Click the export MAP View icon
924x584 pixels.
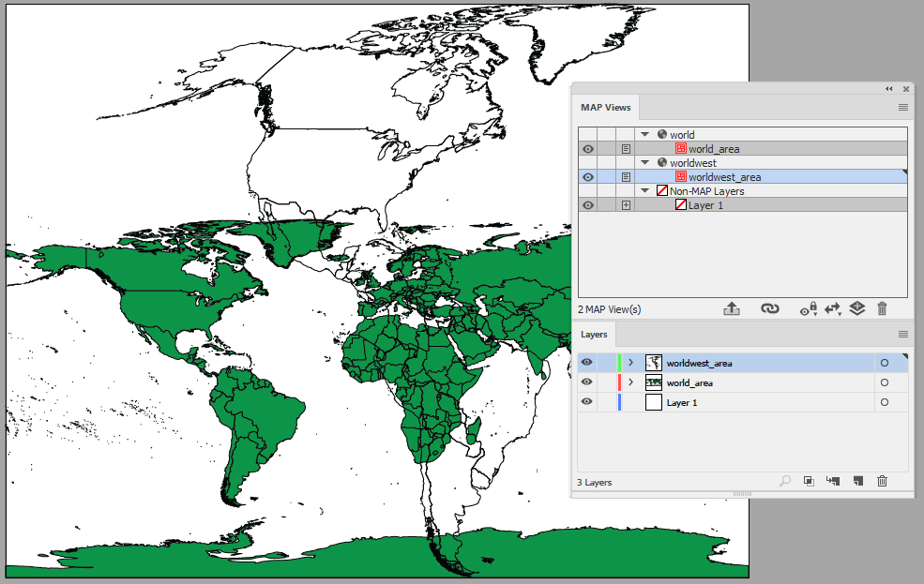pyautogui.click(x=732, y=308)
